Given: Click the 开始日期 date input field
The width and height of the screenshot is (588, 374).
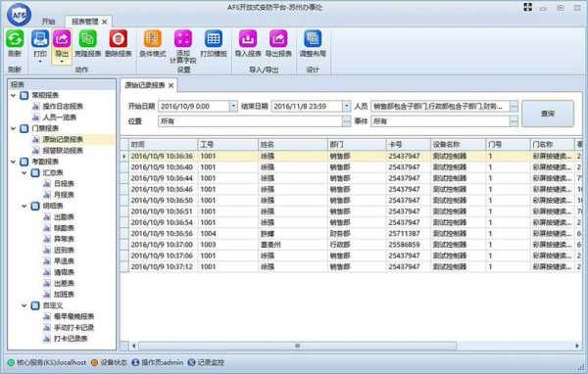Looking at the screenshot, I should click(193, 107).
